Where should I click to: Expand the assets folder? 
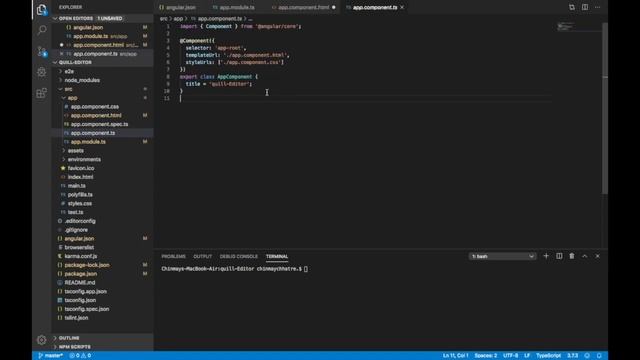click(64, 151)
